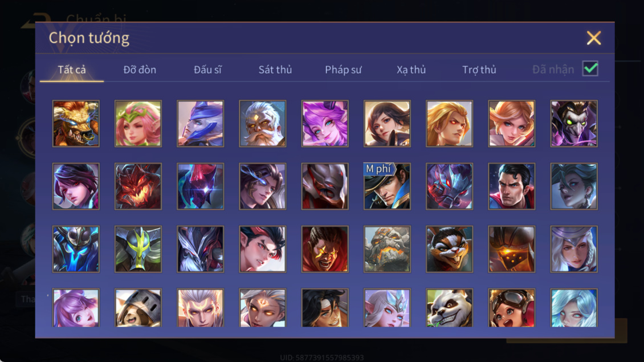This screenshot has height=362, width=644.
Task: Choose the purple-haired girl with pink hair ornaments
Action: (76, 308)
